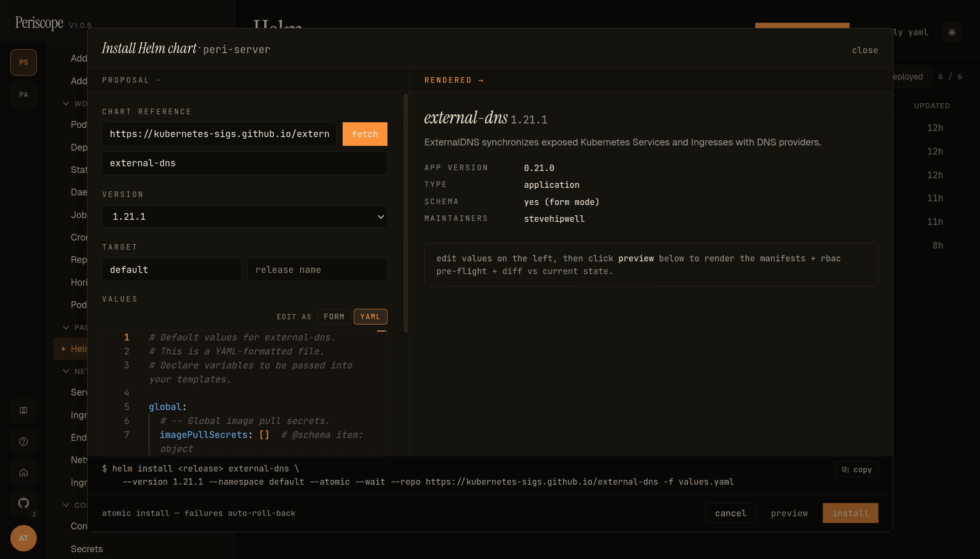
Task: Click the app version 0.21.0 value
Action: [x=539, y=168]
